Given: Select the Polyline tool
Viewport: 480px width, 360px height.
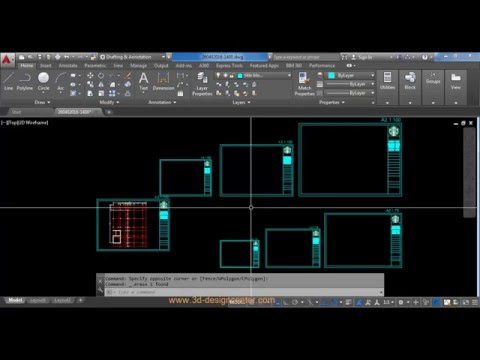Looking at the screenshot, I should [x=25, y=81].
